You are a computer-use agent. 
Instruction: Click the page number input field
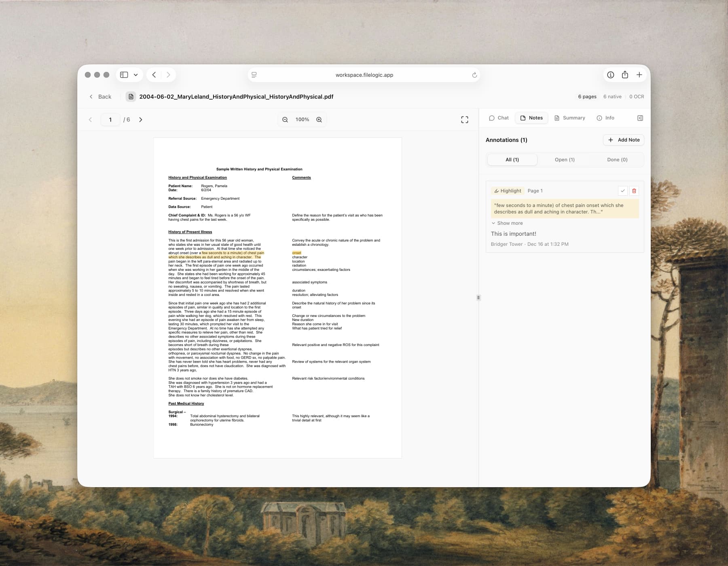point(110,119)
